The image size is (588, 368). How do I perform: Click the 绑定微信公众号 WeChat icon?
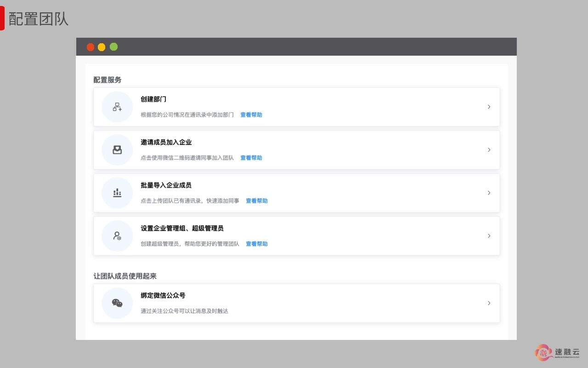[x=117, y=303]
